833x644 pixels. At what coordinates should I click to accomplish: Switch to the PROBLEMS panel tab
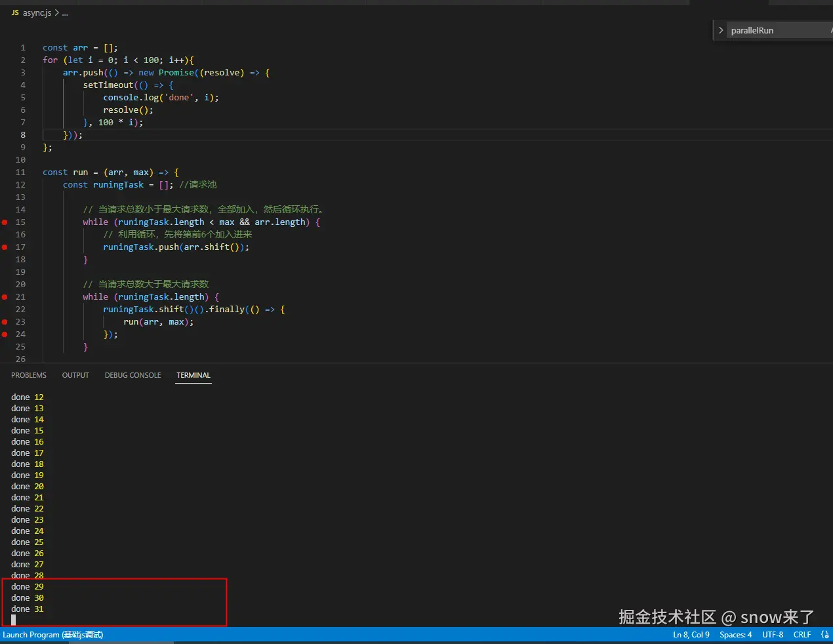click(29, 375)
